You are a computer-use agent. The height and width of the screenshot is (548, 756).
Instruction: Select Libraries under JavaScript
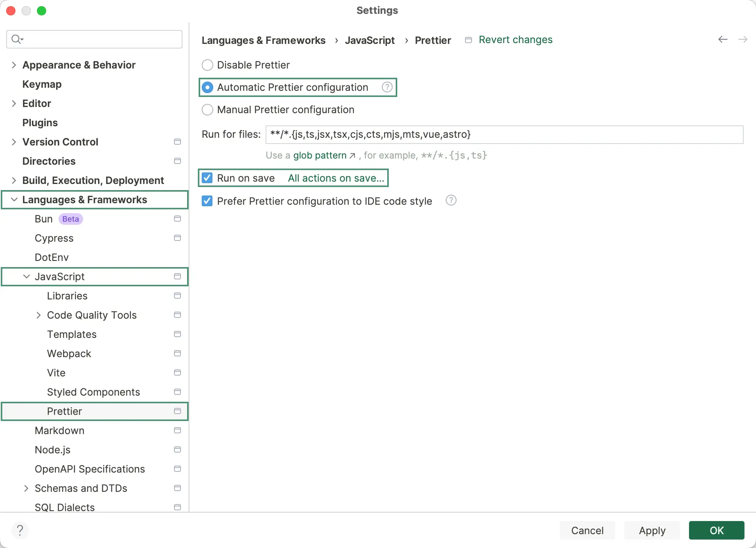(x=67, y=296)
